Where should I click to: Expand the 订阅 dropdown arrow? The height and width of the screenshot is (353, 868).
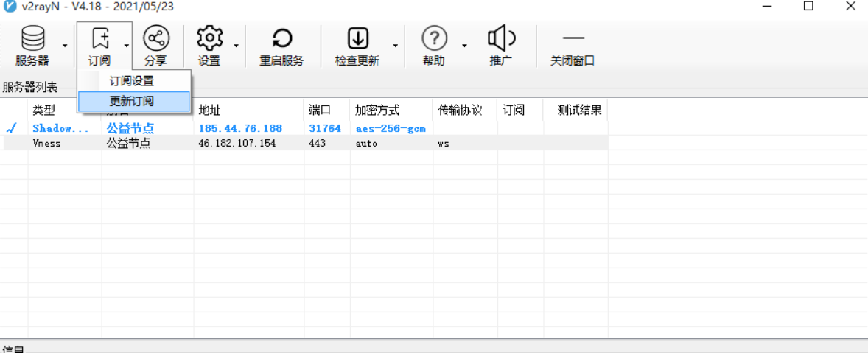[127, 45]
